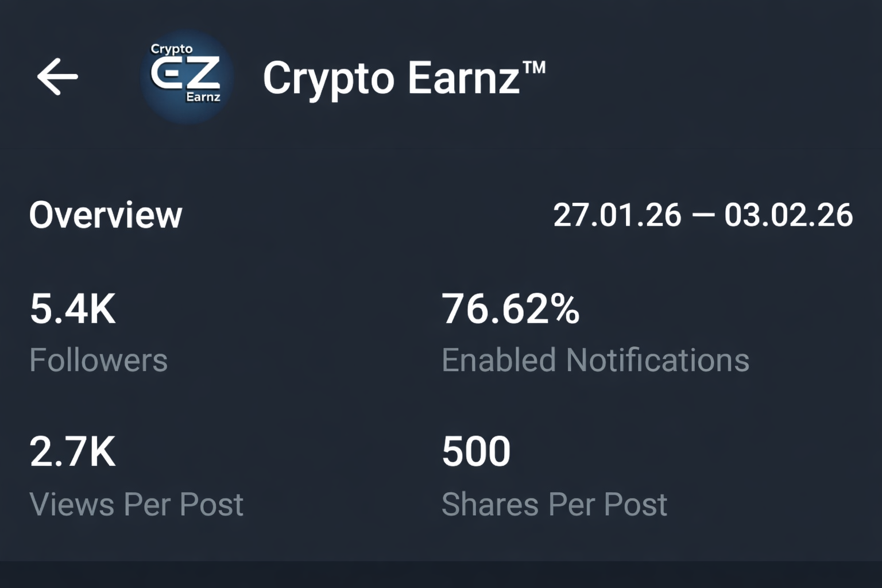Open the 500 Shares Per Post statistic

[475, 451]
